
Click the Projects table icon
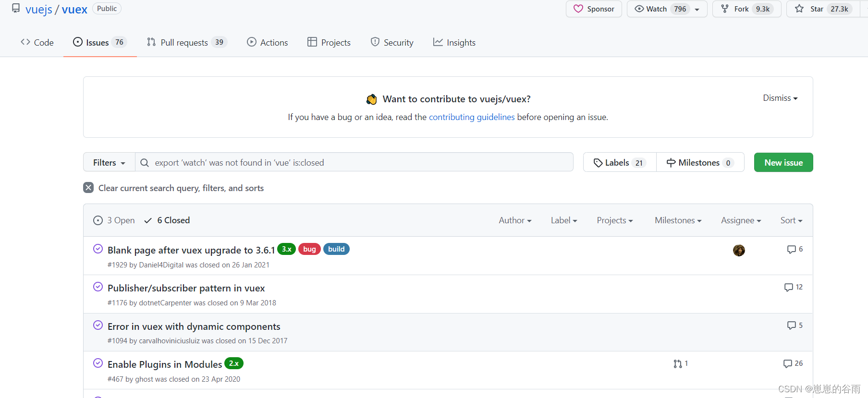(312, 42)
